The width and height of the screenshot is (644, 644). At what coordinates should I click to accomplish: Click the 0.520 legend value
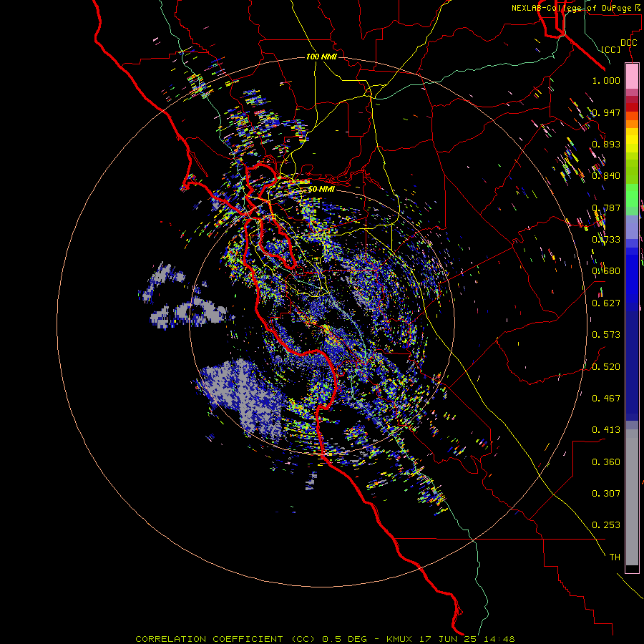pos(606,367)
